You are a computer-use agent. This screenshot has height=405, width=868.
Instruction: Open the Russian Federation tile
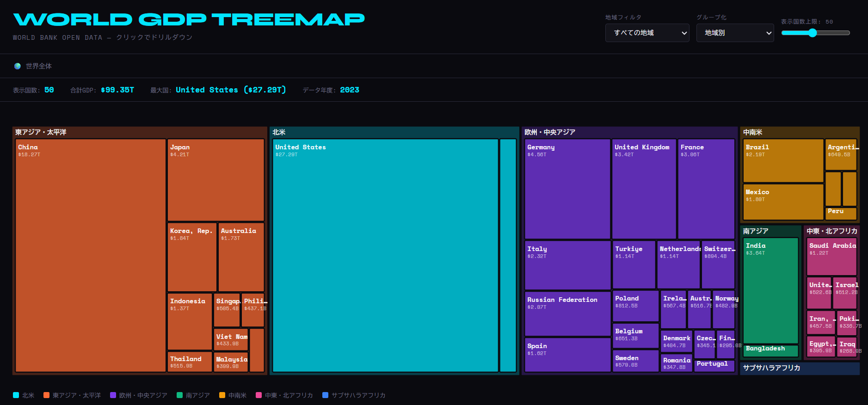pyautogui.click(x=567, y=314)
